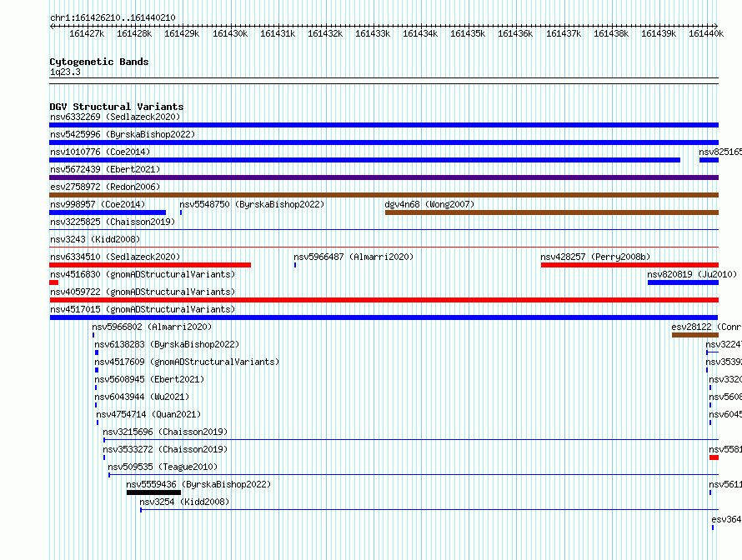Open nsv428257 (Perry2008b) label
Screen dimensions: 742x560
tap(595, 257)
